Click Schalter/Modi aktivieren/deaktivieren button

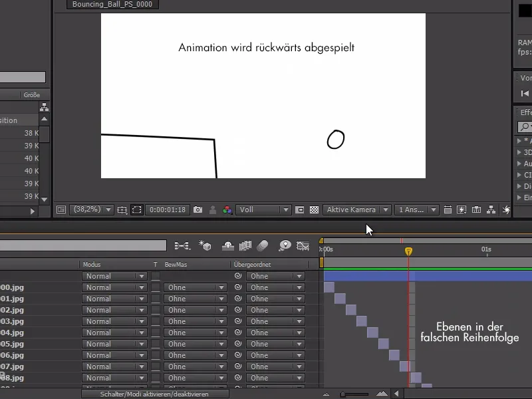click(x=154, y=394)
